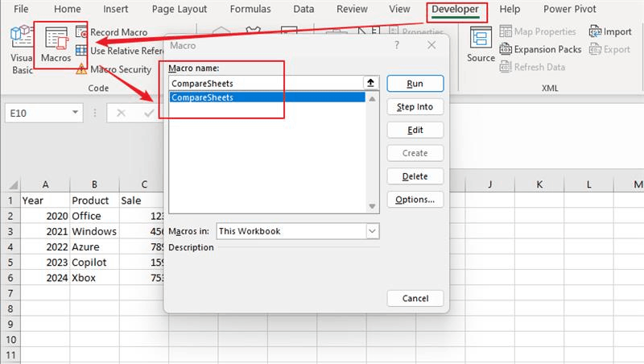This screenshot has height=364, width=644.
Task: Select row 7 header
Action: (x=10, y=293)
